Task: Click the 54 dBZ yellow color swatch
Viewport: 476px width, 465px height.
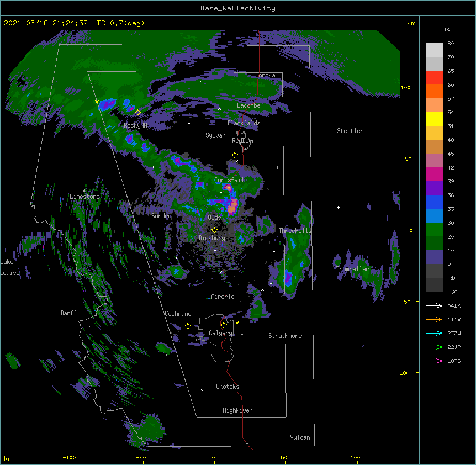Action: [434, 119]
